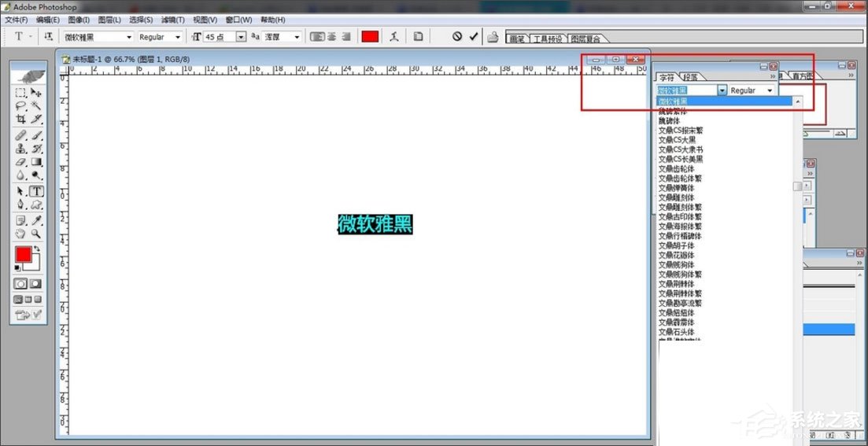Toggle left text alignment
The height and width of the screenshot is (446, 868).
tap(316, 36)
